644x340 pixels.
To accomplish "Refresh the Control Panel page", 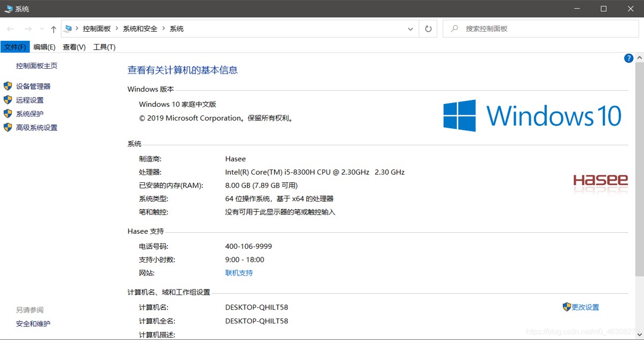I will pos(428,29).
